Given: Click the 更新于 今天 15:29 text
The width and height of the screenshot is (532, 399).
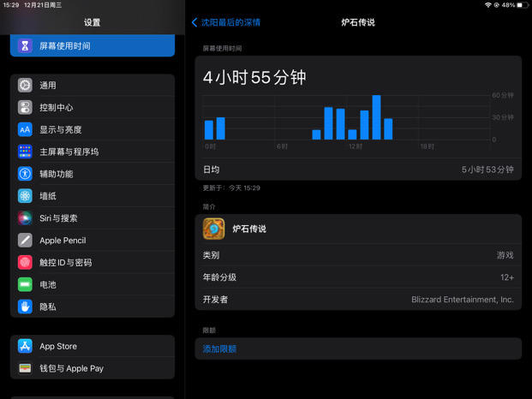Looking at the screenshot, I should pos(231,188).
